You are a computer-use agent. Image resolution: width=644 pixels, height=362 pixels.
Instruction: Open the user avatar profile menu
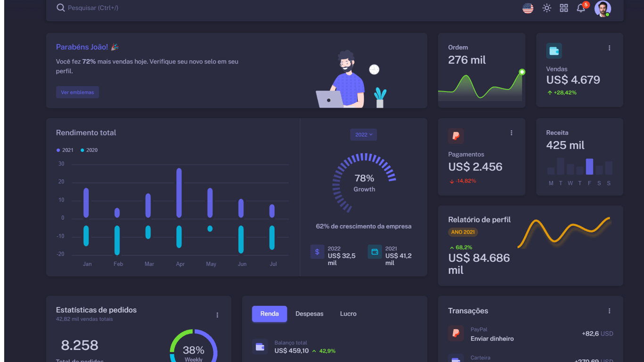[603, 8]
